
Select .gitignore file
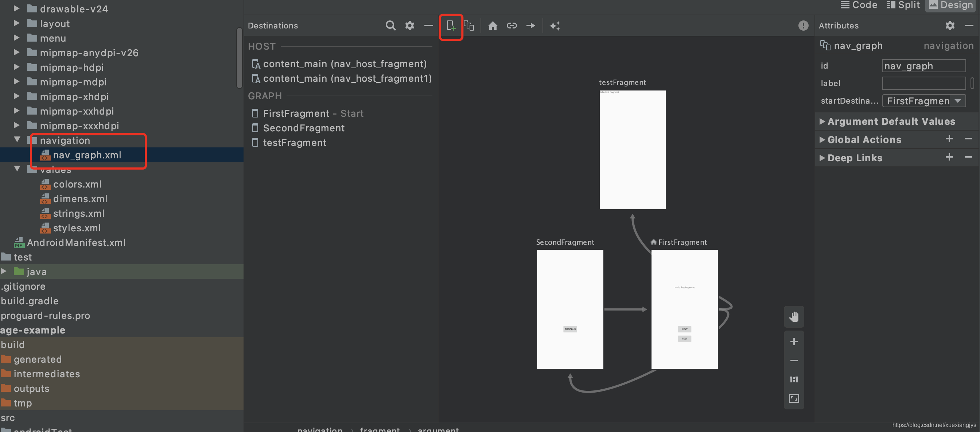click(23, 286)
